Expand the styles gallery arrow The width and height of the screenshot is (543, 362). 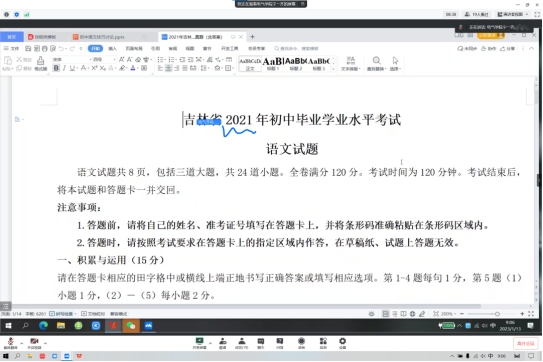click(333, 69)
